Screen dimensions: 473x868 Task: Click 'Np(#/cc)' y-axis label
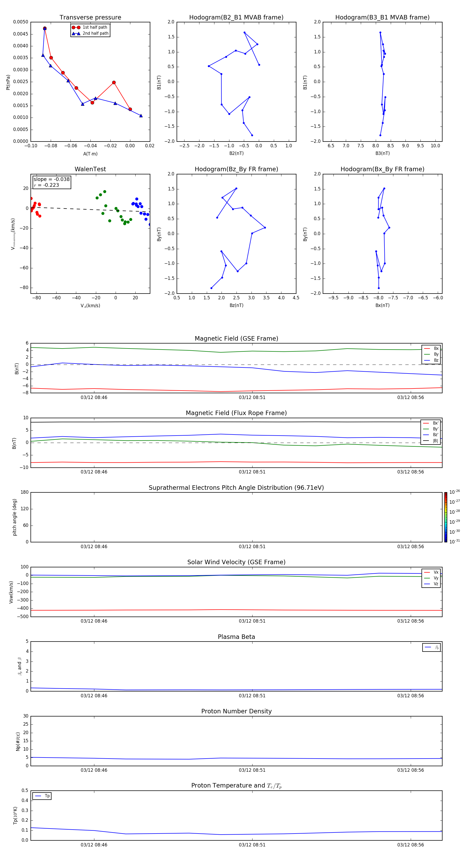pyautogui.click(x=18, y=741)
